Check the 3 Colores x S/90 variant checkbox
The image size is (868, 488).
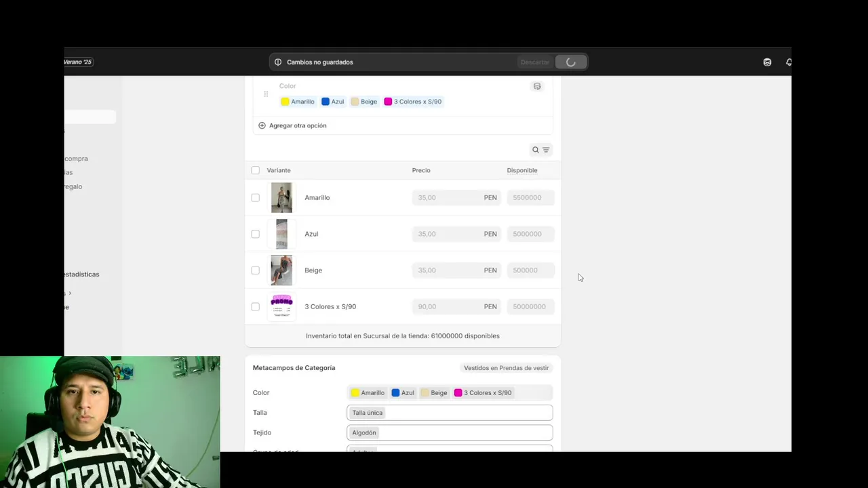(255, 306)
